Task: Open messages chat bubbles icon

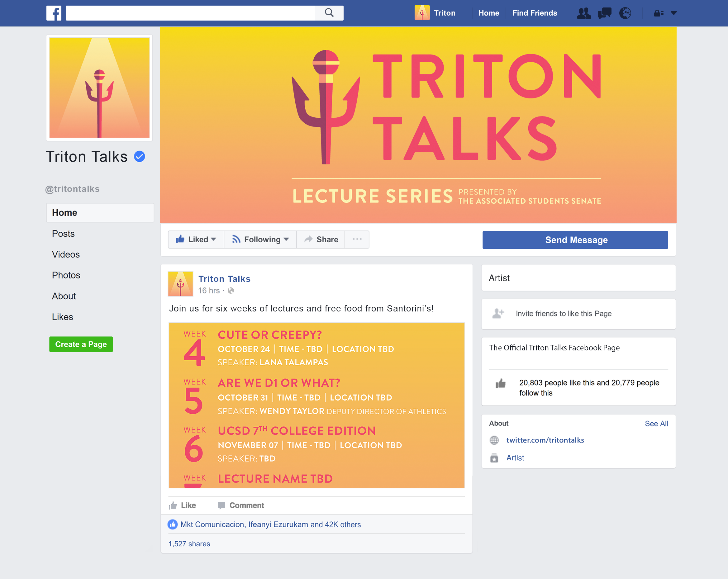Action: click(x=604, y=13)
